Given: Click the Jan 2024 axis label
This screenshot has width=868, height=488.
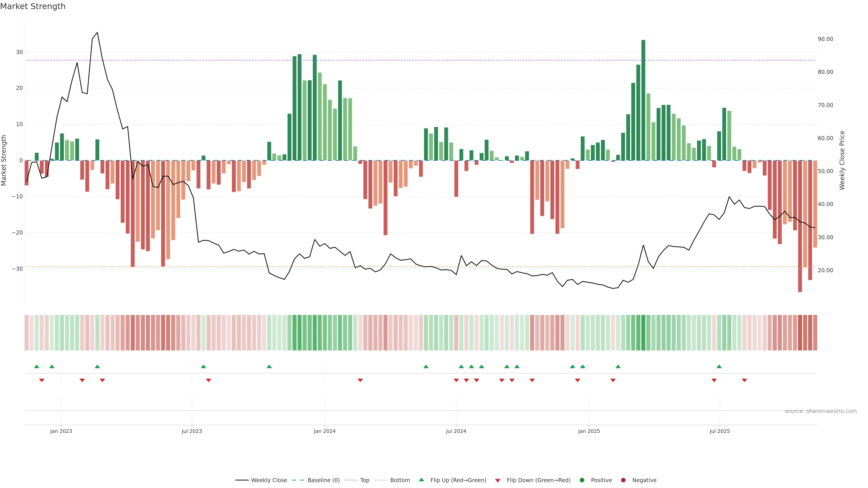Looking at the screenshot, I should tap(325, 431).
